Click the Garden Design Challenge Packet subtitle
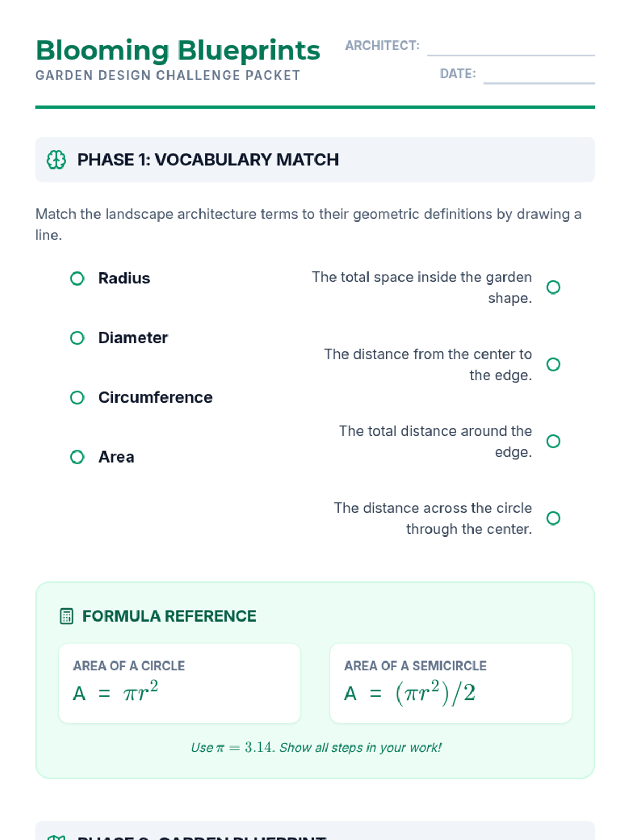This screenshot has height=840, width=630. [167, 76]
